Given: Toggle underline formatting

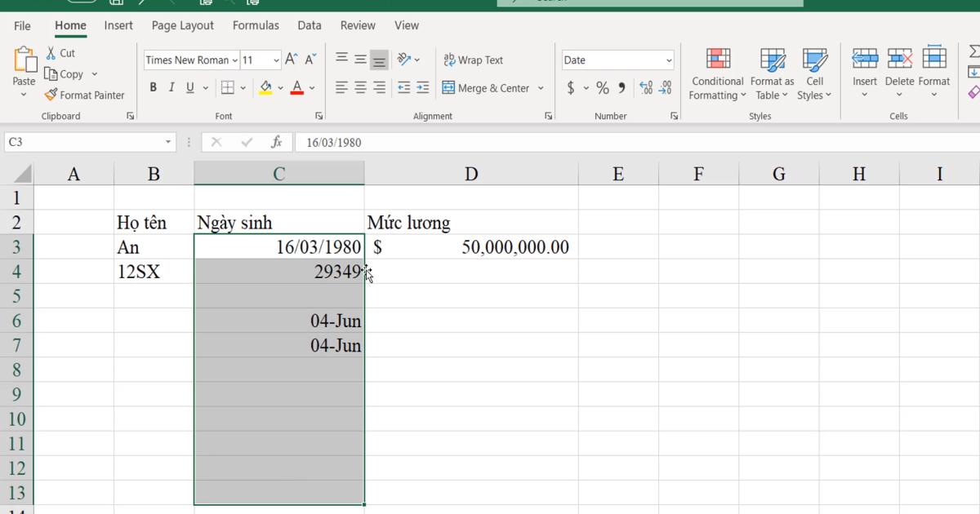Looking at the screenshot, I should pos(189,86).
